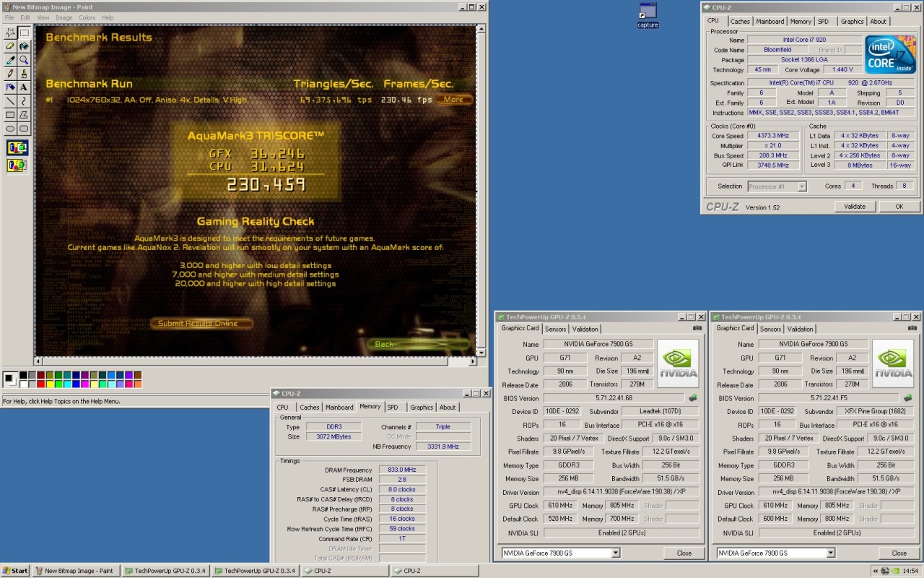Open the Sensors tab in Leadtek GPU-Z window
The image size is (924, 578).
point(555,329)
